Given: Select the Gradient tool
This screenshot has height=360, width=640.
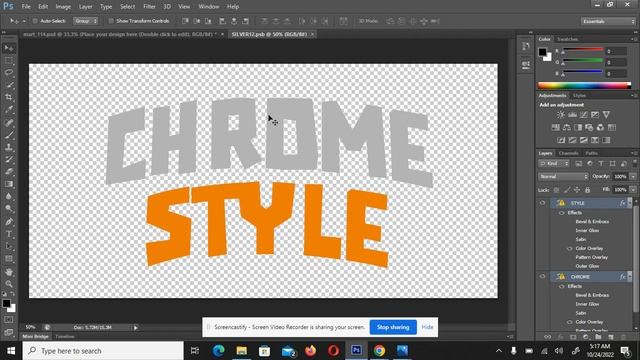Looking at the screenshot, I should [9, 184].
